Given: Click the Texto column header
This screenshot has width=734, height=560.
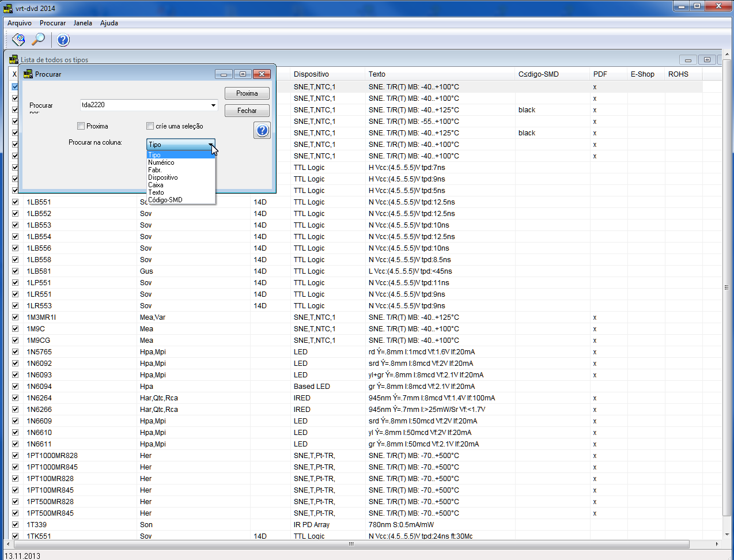Looking at the screenshot, I should (440, 74).
